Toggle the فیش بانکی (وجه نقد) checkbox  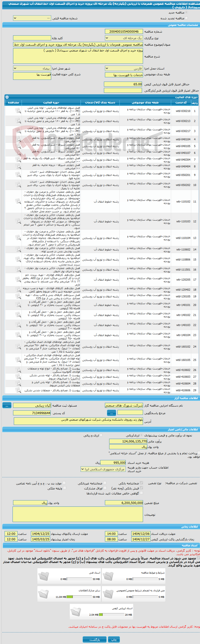coord(141,488)
